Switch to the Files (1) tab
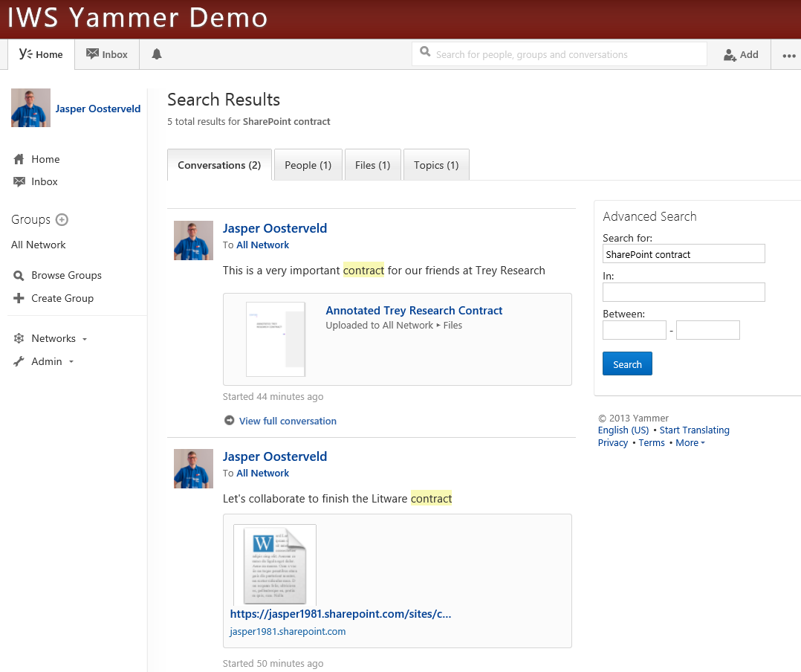 [x=372, y=165]
